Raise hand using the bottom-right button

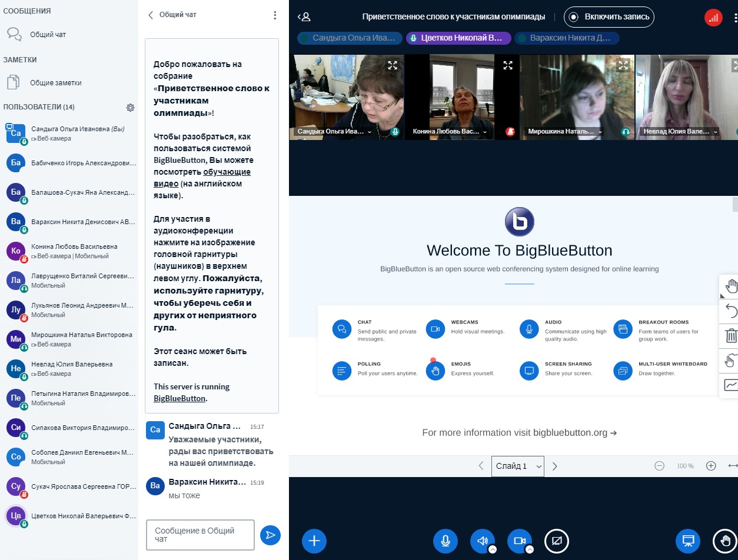(x=724, y=541)
